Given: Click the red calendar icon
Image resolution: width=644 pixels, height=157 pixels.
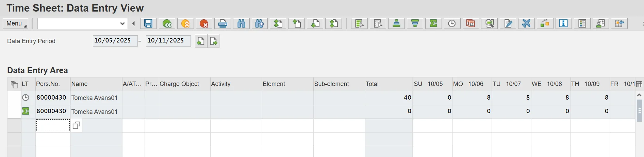Looking at the screenshot, I should point(470,23).
